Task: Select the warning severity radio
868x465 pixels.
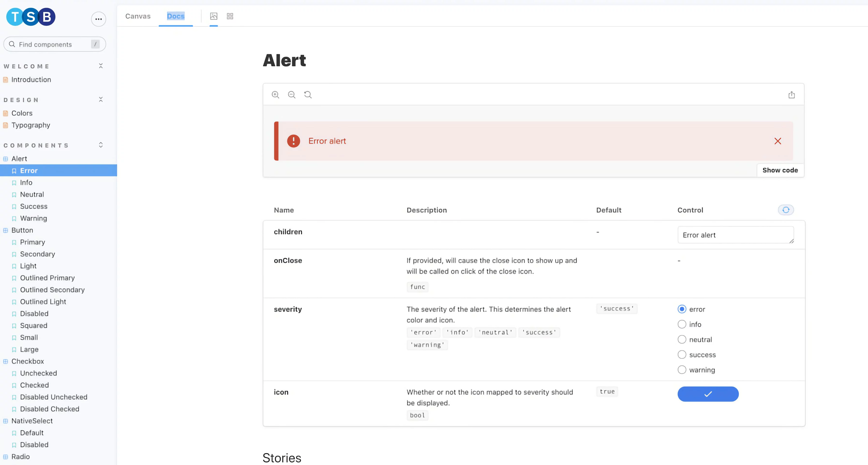Action: coord(682,370)
